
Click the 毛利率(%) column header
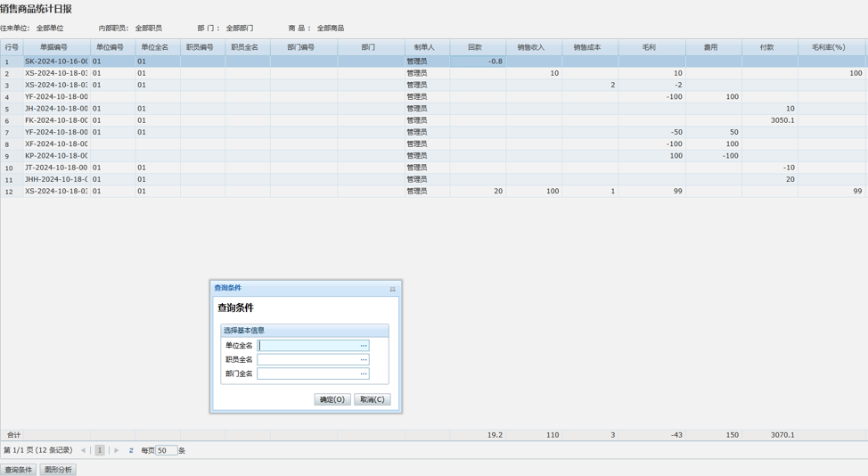tap(828, 47)
